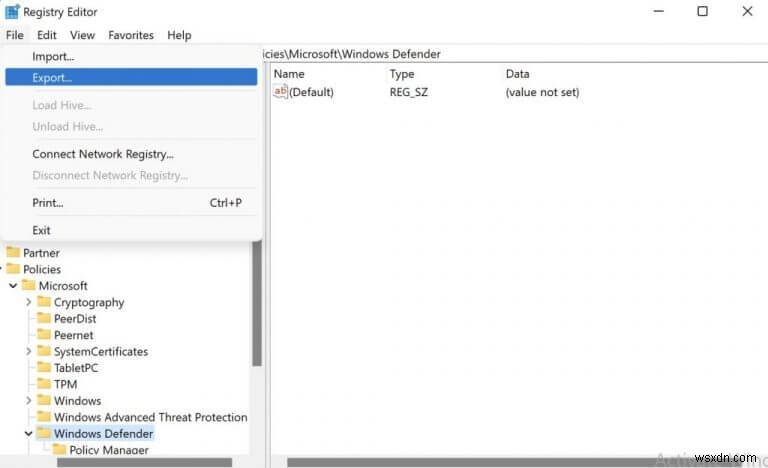
Task: Open the File menu
Action: [x=15, y=35]
